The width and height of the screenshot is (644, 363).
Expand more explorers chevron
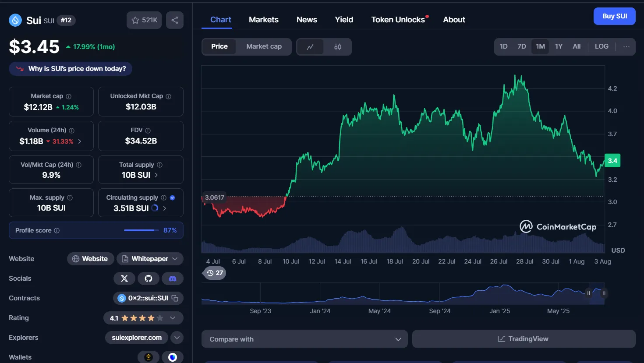click(x=177, y=338)
